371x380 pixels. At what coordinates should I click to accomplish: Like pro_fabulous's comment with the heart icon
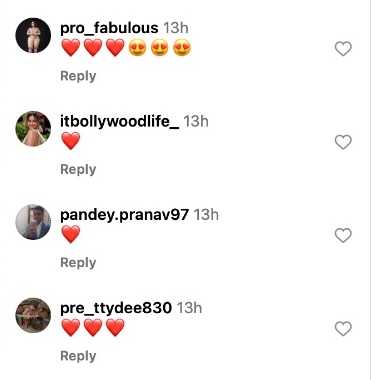pyautogui.click(x=343, y=49)
